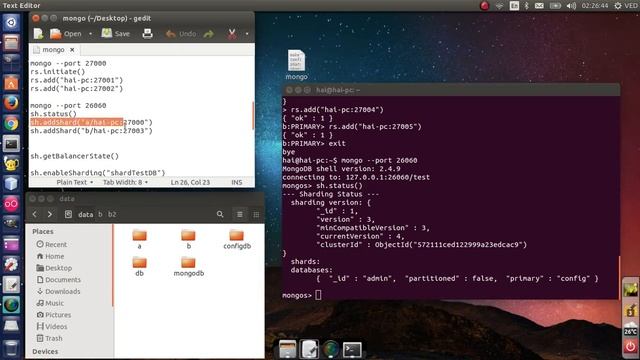The width and height of the screenshot is (640, 360).
Task: Click the red power button widget
Action: 630,347
